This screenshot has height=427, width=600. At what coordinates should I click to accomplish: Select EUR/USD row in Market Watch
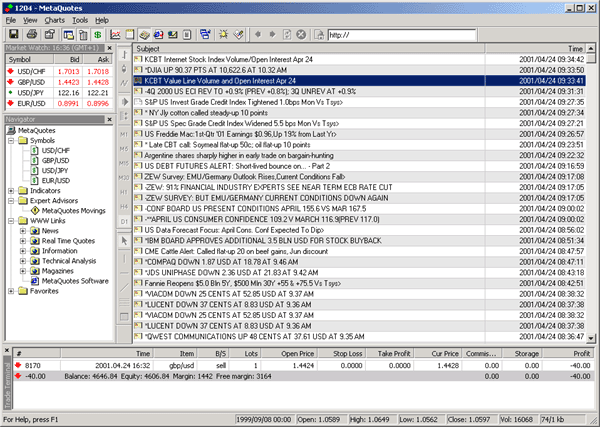[59, 103]
